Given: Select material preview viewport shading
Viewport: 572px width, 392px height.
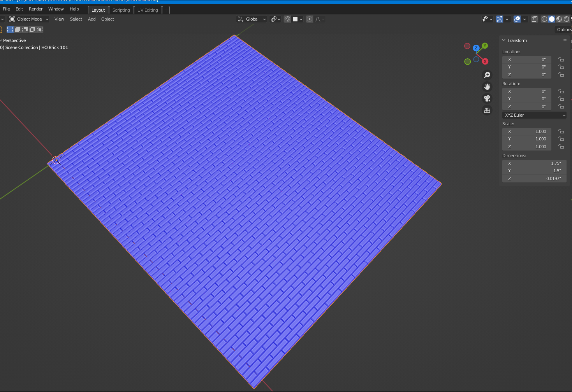Looking at the screenshot, I should (559, 19).
